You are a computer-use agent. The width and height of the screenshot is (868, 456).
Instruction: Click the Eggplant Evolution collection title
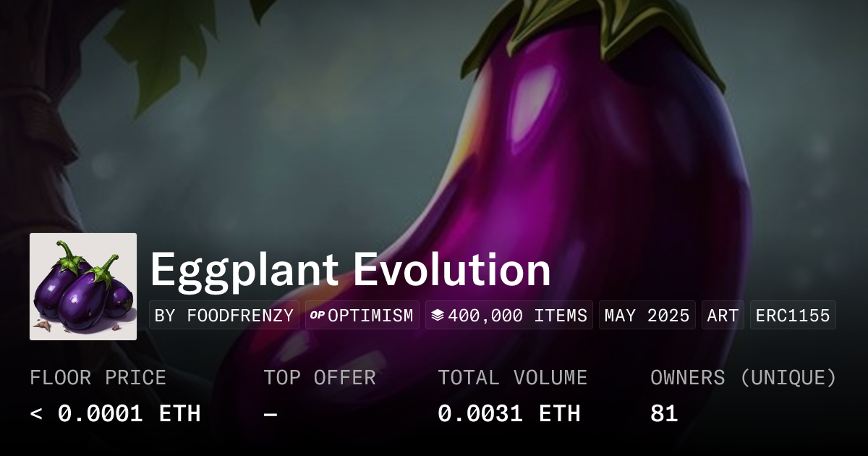click(x=350, y=270)
